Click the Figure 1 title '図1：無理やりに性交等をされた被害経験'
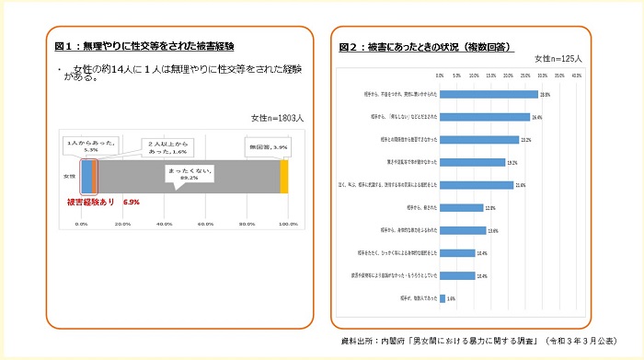The height and width of the screenshot is (360, 644). [144, 46]
